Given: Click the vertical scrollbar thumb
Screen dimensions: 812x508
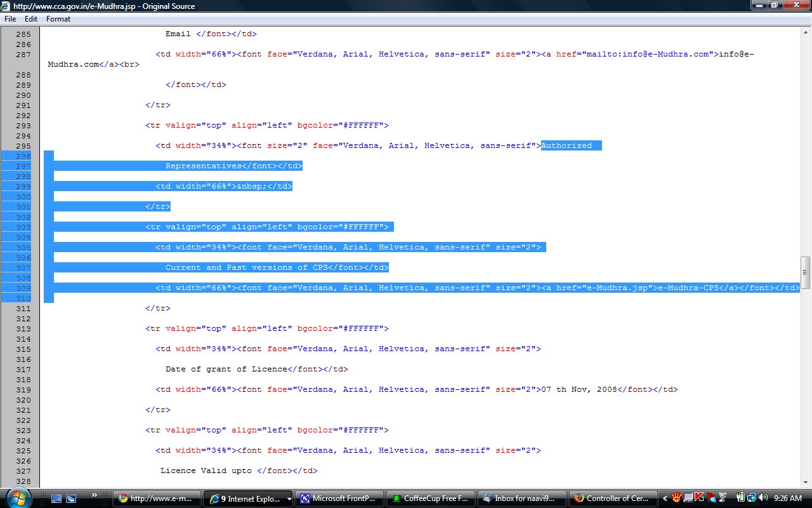Looking at the screenshot, I should (806, 272).
